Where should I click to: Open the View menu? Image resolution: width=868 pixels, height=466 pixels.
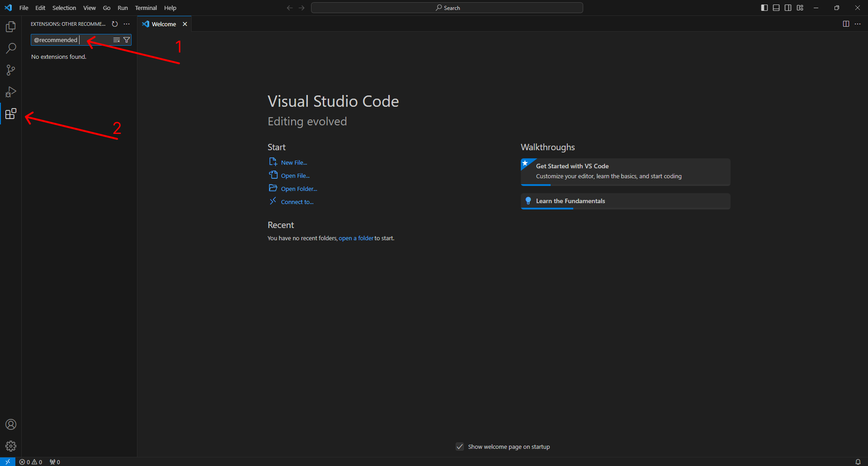[90, 8]
